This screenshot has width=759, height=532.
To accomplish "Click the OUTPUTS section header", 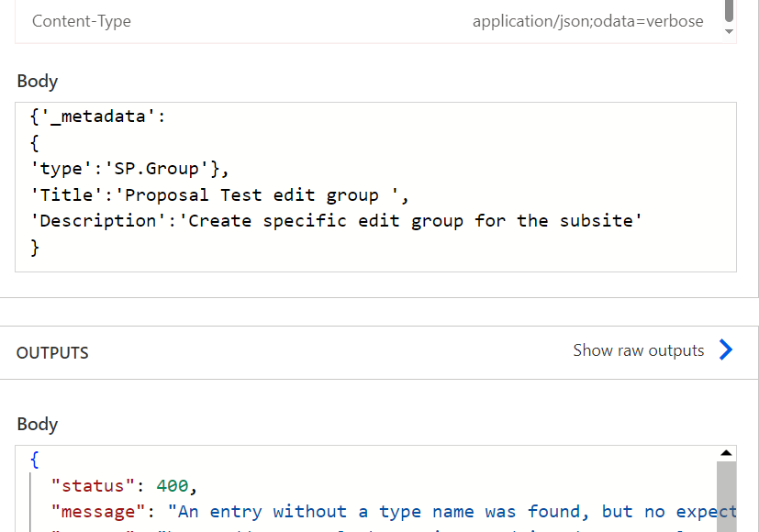I will point(52,352).
